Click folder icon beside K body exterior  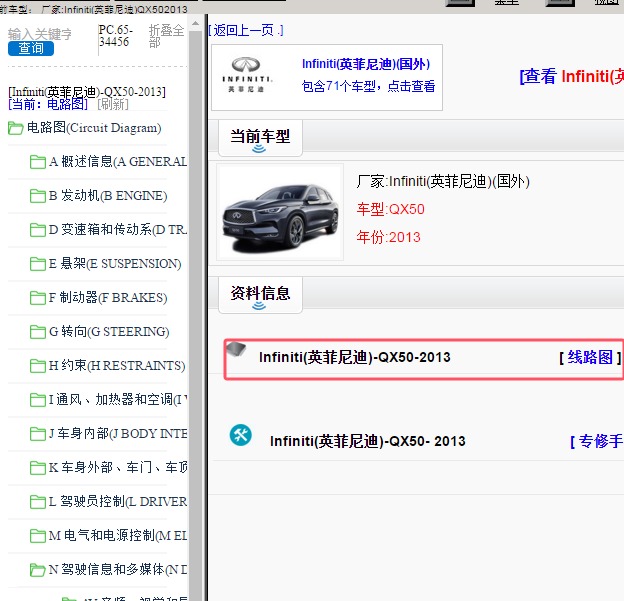[38, 468]
